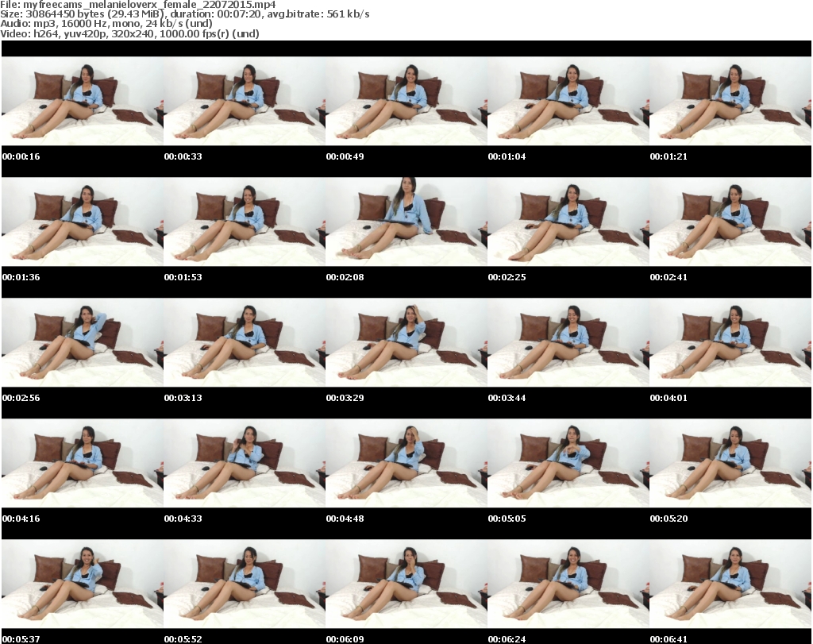
Task: Click the 00:06:41 timestamp label
Action: coord(669,639)
